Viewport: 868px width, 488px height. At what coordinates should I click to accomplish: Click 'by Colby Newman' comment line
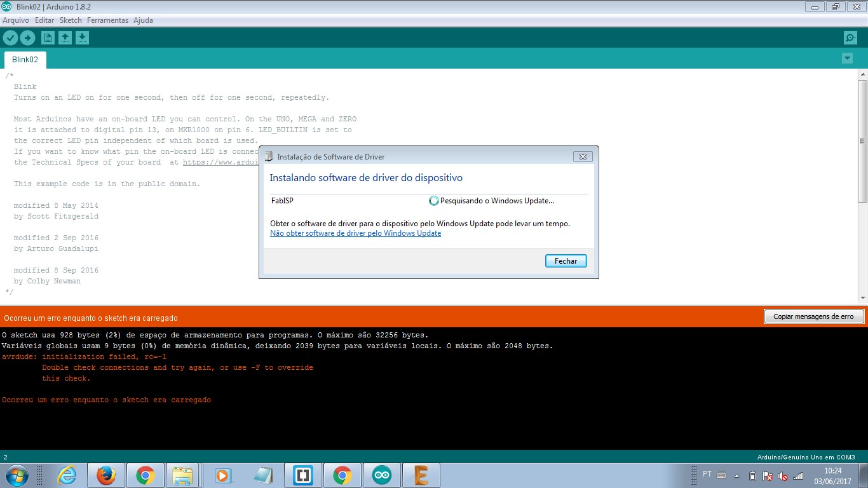pyautogui.click(x=47, y=281)
